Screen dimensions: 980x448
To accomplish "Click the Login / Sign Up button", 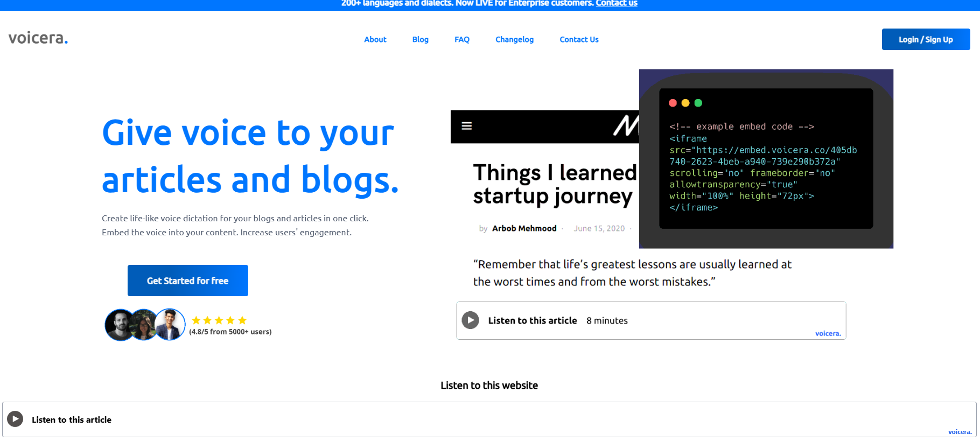I will pos(925,39).
